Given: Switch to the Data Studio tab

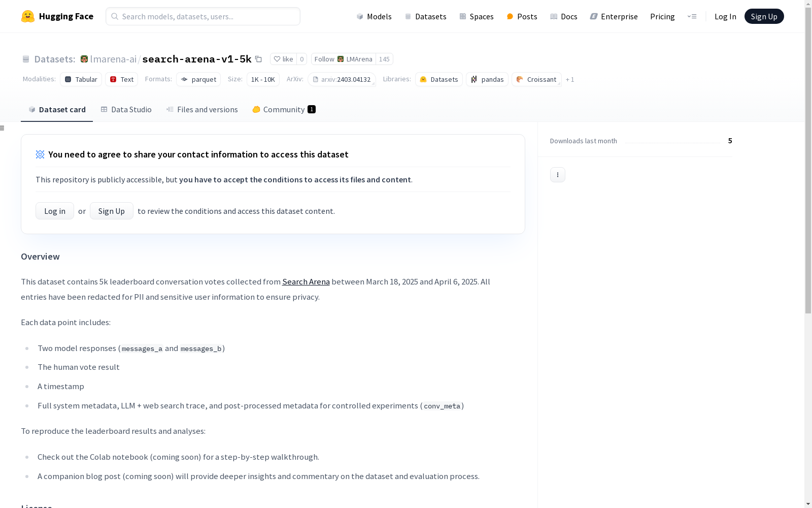Looking at the screenshot, I should click(126, 109).
